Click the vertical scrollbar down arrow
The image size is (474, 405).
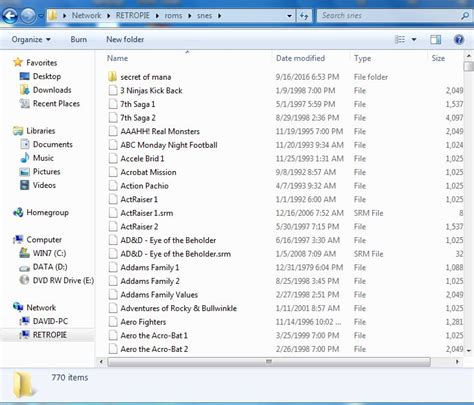click(x=469, y=350)
